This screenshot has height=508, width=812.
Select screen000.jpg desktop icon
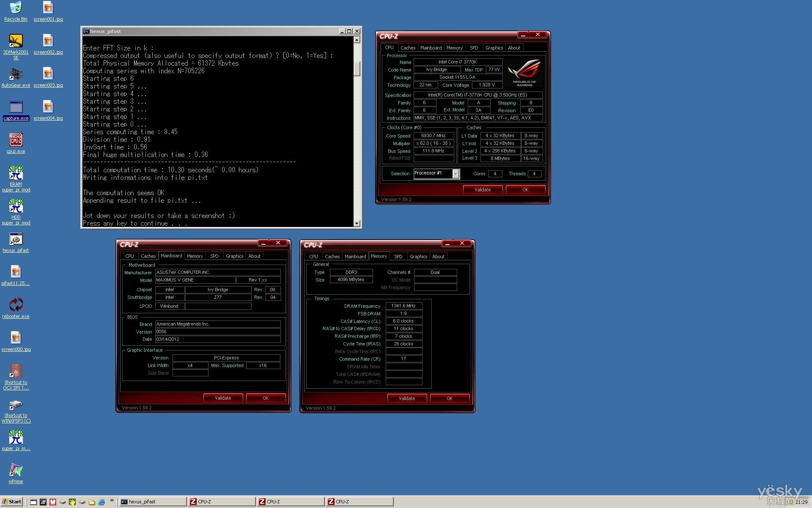click(16, 341)
